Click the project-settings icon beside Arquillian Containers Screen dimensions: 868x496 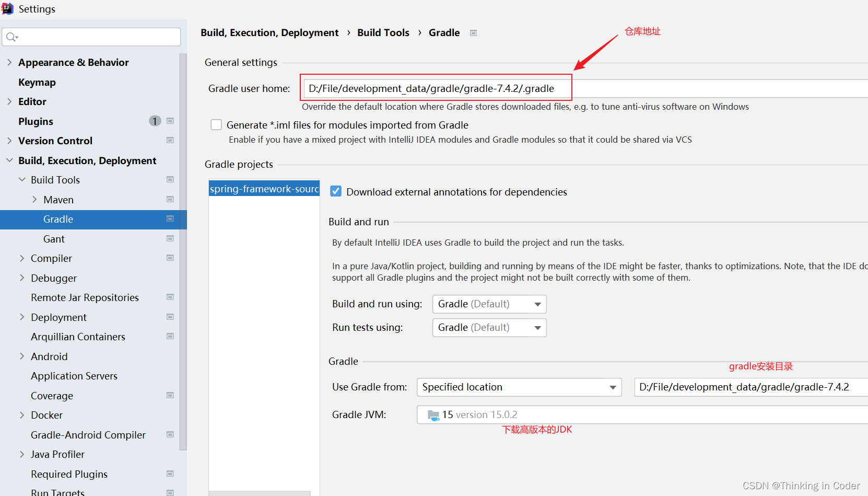[x=170, y=336]
